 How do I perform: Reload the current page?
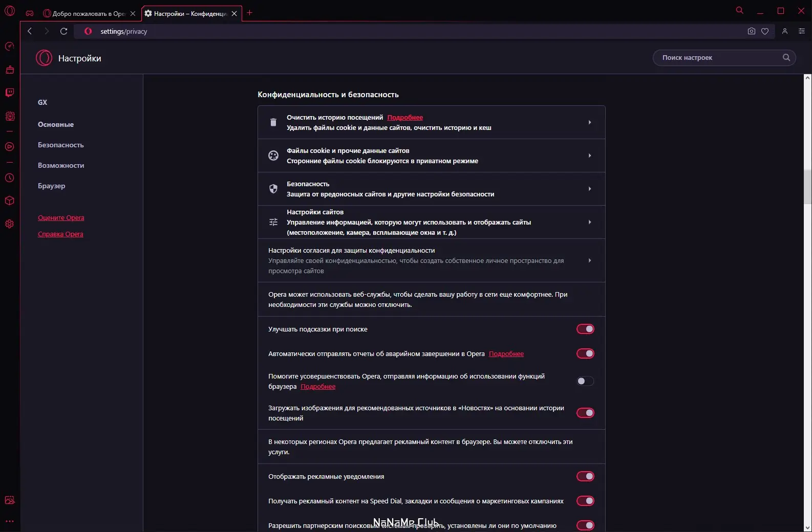[x=64, y=31]
